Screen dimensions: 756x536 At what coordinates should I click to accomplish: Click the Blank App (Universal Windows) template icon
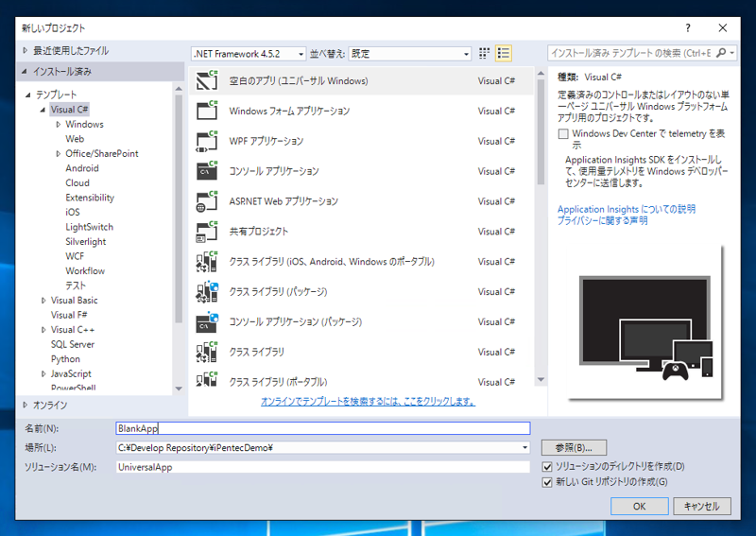click(207, 80)
